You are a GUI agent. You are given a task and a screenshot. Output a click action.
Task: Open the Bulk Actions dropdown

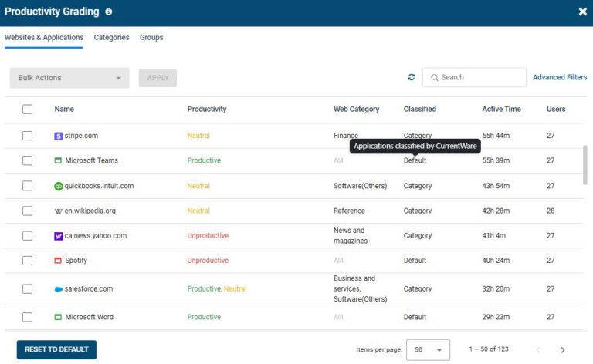tap(69, 78)
